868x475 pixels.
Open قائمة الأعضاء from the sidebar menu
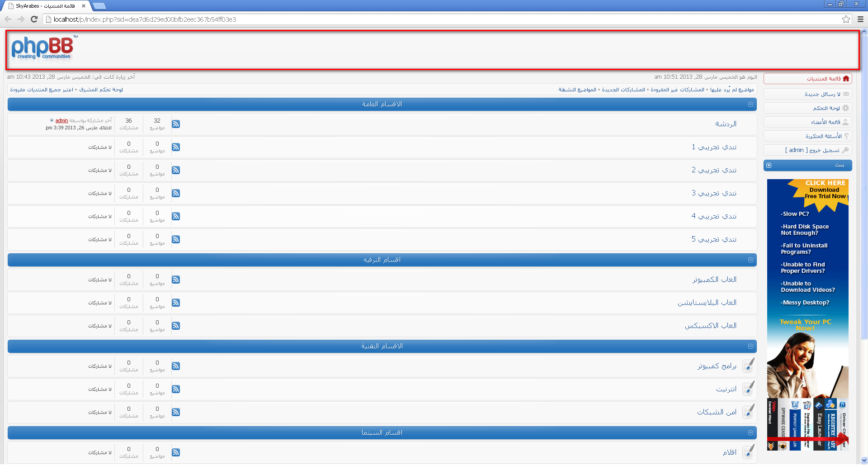coord(826,122)
